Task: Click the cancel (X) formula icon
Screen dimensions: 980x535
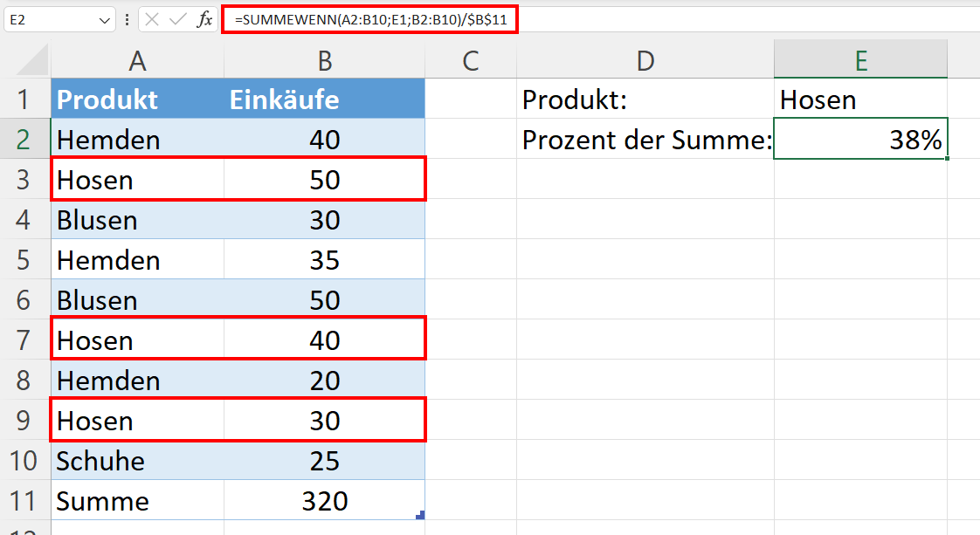Action: tap(152, 20)
